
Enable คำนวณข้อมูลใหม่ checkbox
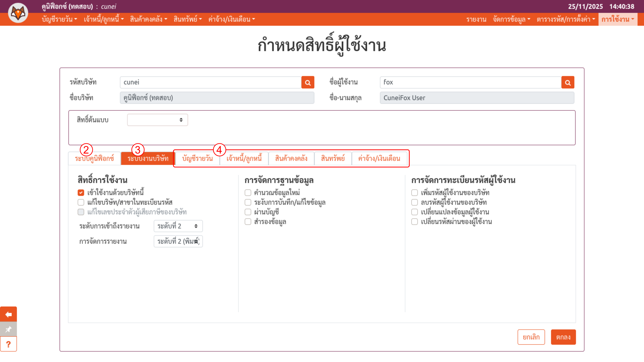point(248,193)
